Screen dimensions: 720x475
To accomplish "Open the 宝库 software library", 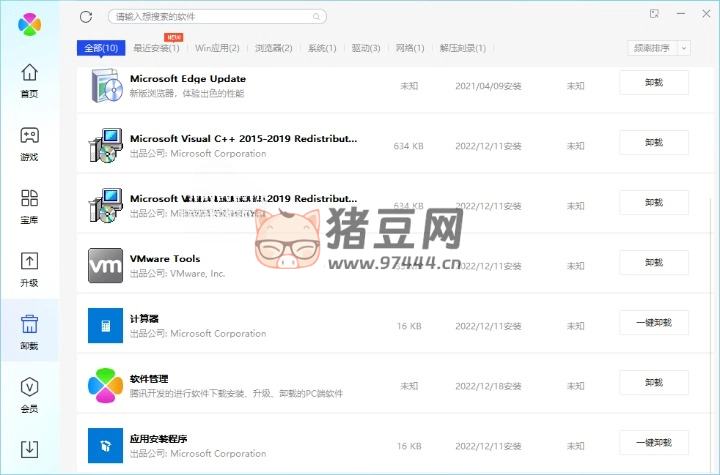I will tap(29, 207).
